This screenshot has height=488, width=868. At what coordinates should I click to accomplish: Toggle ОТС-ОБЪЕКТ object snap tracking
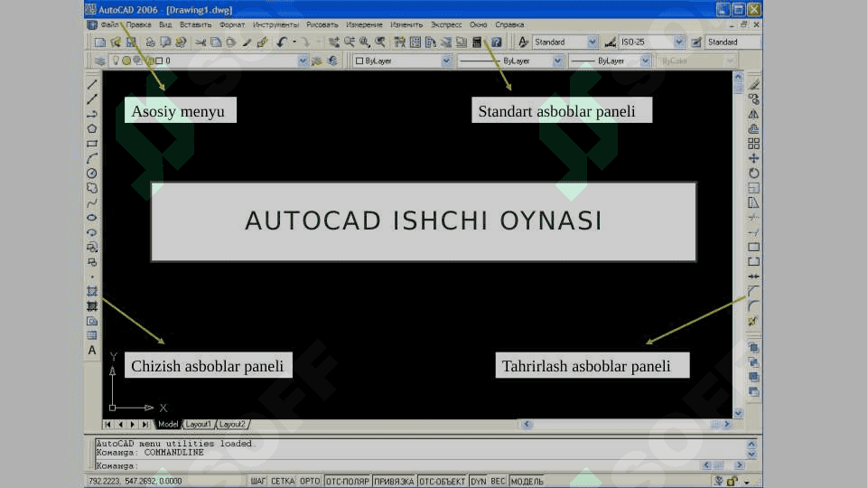tap(442, 482)
